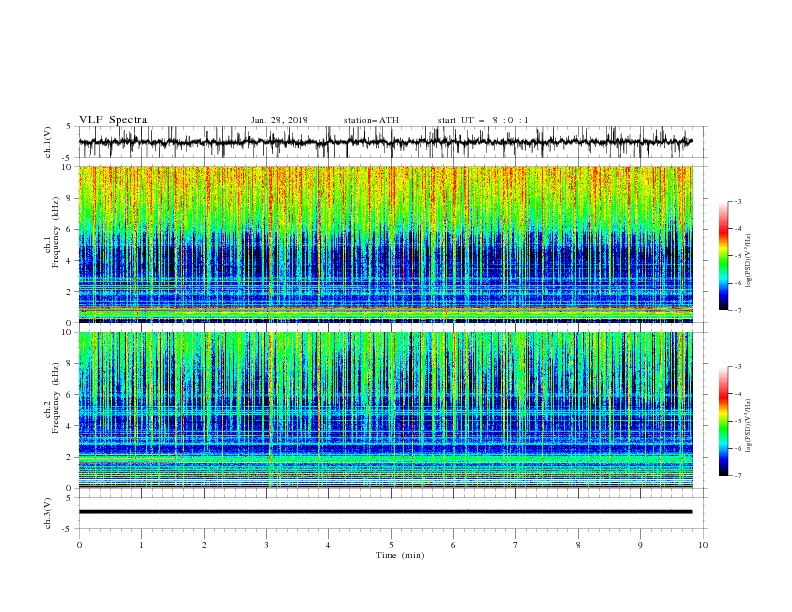Click the "5" tick on ch.1(V) axis
The image size is (792, 612).
tap(70, 126)
